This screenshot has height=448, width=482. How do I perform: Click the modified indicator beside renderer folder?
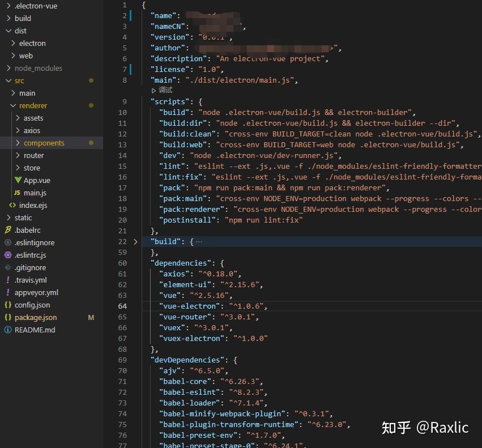[x=91, y=105]
